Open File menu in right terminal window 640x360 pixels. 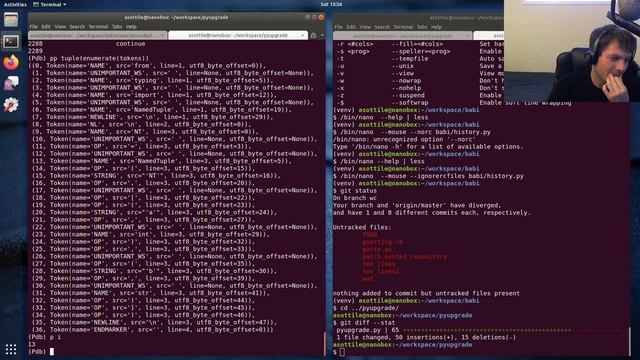coord(339,27)
